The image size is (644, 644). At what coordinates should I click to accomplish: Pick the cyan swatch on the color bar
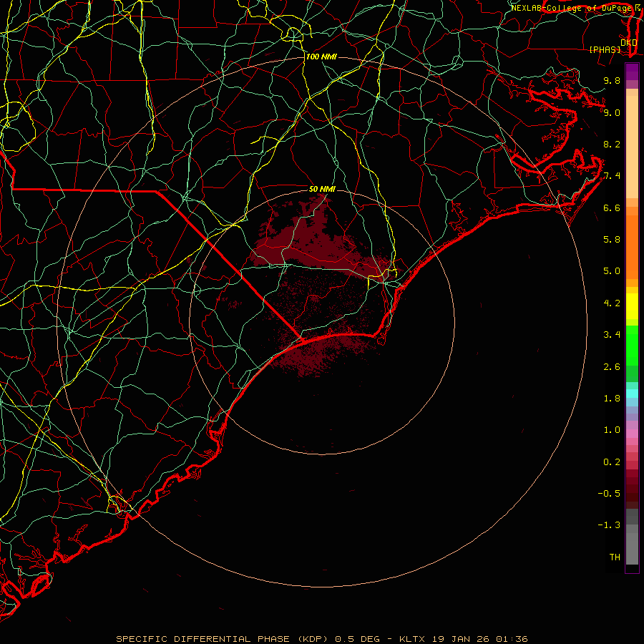pos(632,394)
